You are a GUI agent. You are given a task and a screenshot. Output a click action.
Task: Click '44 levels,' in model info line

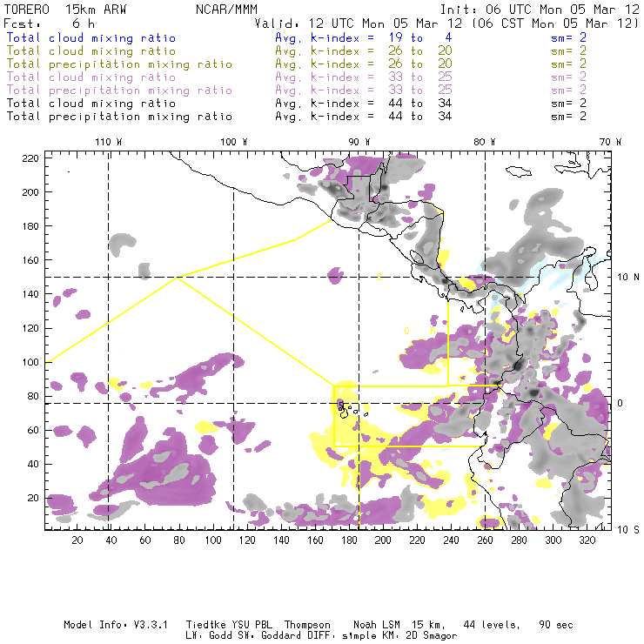[492, 626]
